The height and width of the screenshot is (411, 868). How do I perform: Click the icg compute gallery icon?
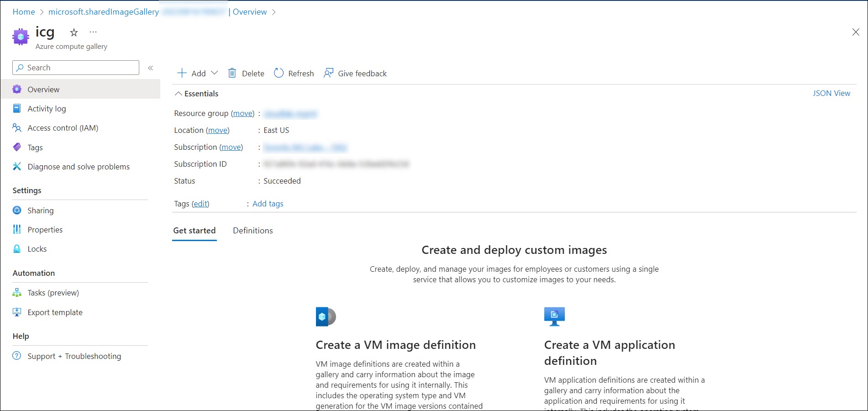coord(21,37)
